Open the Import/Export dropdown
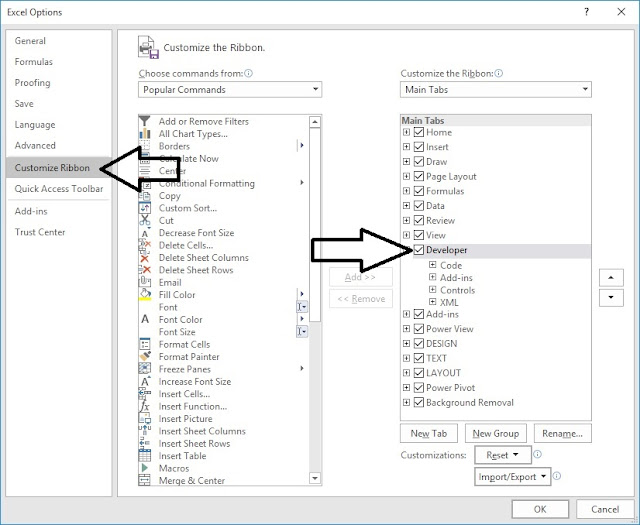 click(513, 476)
